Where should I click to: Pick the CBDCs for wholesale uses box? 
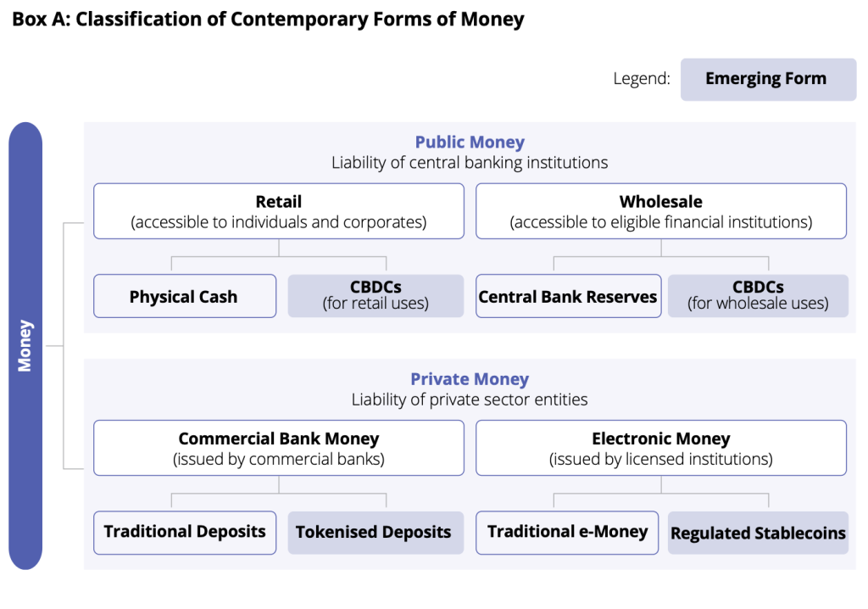(758, 296)
